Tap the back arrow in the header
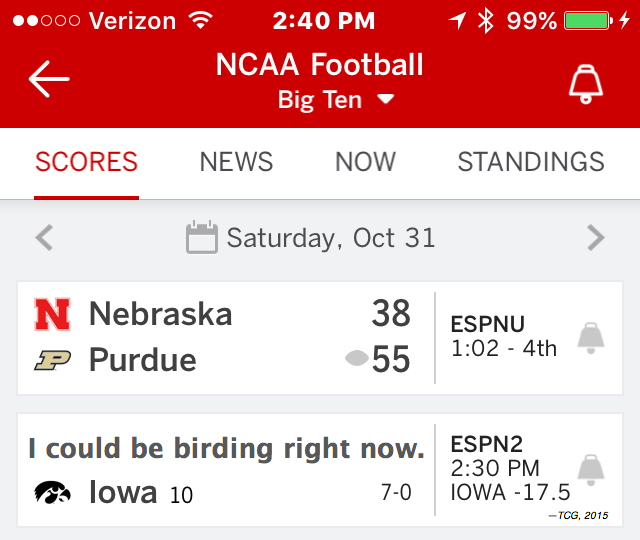 click(x=49, y=79)
